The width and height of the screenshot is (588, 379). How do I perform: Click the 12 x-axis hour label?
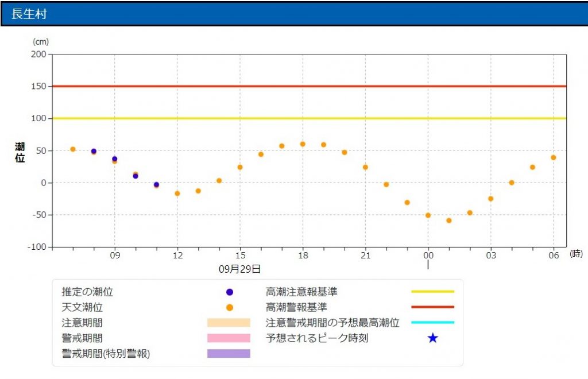(178, 256)
